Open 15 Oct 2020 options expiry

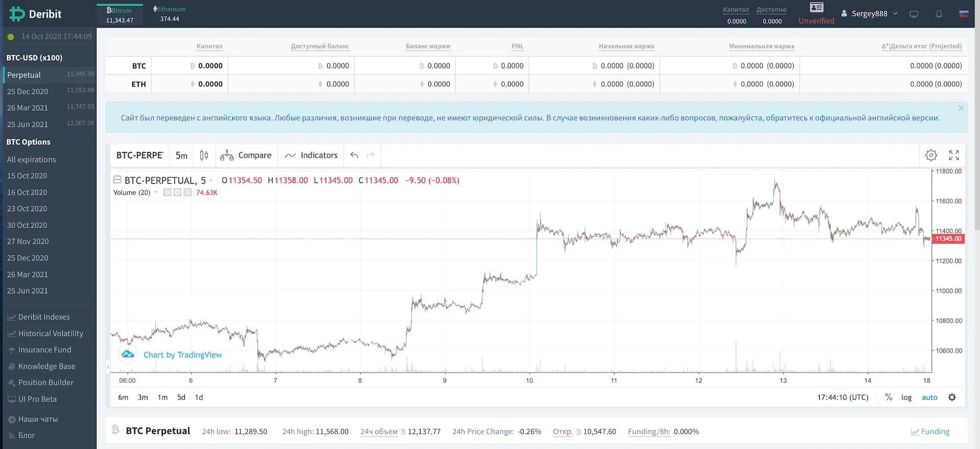[x=27, y=176]
